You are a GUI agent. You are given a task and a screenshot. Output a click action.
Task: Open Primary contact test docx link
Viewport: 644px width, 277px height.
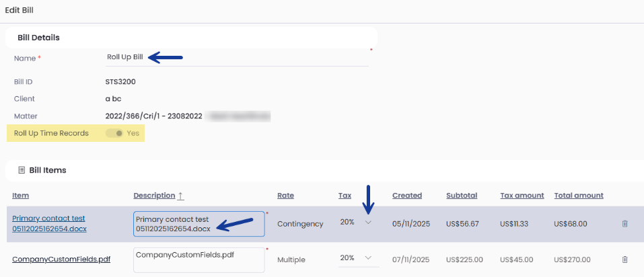click(x=48, y=224)
